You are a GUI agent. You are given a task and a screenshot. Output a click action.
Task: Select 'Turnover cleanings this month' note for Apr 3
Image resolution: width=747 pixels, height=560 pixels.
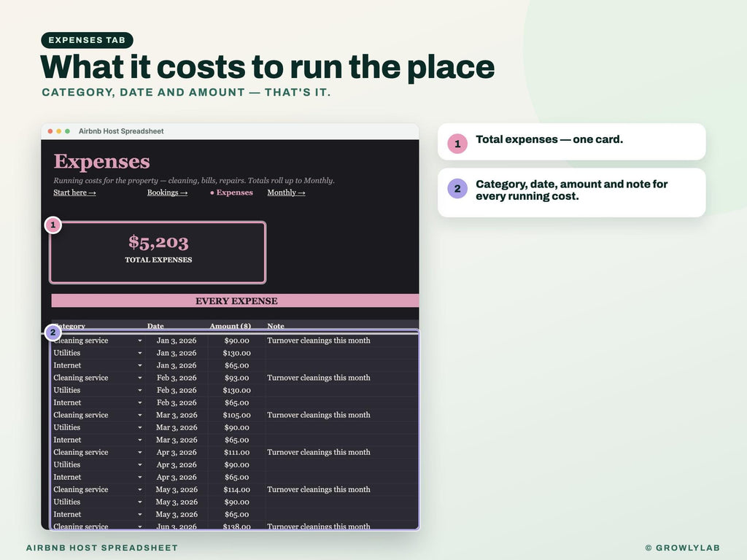[318, 452]
